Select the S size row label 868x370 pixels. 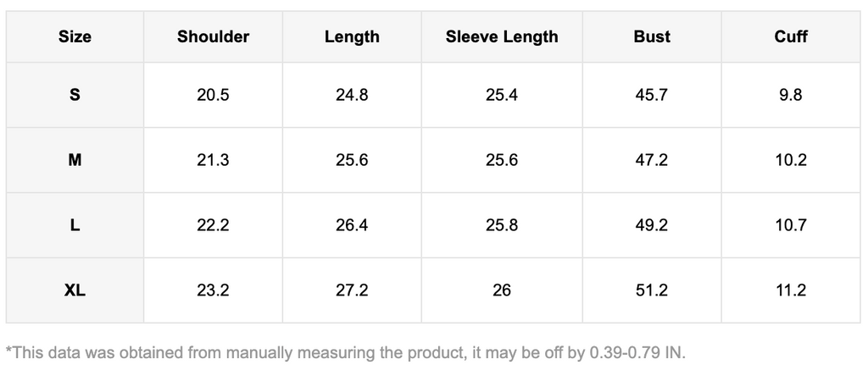(75, 95)
